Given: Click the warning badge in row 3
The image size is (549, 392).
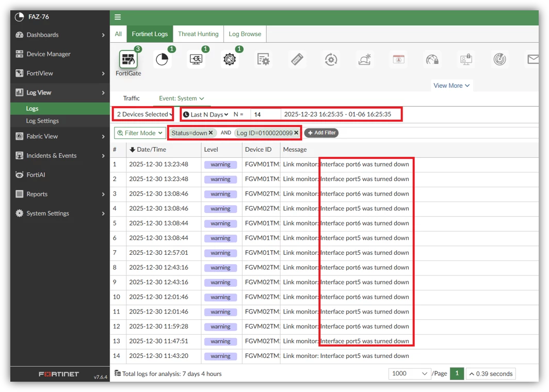Looking at the screenshot, I should click(221, 194).
